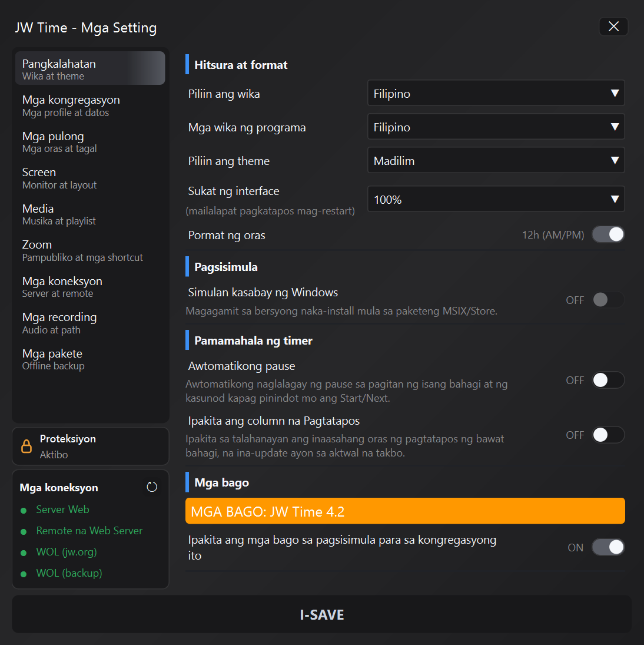
Task: Open the Screen settings section
Action: coord(90,178)
